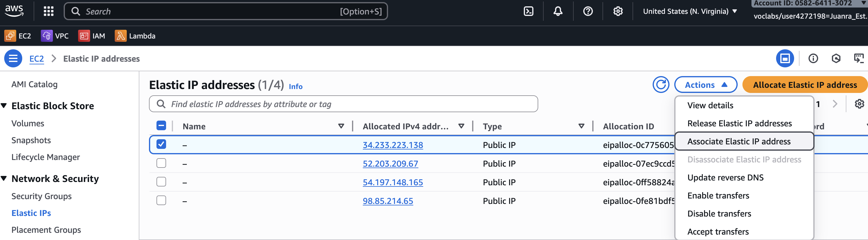This screenshot has width=868, height=240.
Task: Toggle the side navigation hamburger menu
Action: coord(13,59)
